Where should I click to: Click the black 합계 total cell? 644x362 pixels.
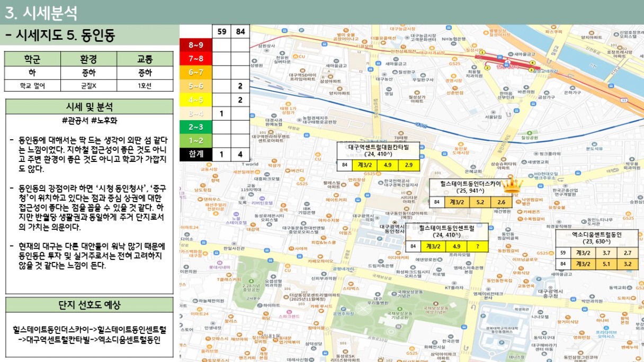pos(196,154)
